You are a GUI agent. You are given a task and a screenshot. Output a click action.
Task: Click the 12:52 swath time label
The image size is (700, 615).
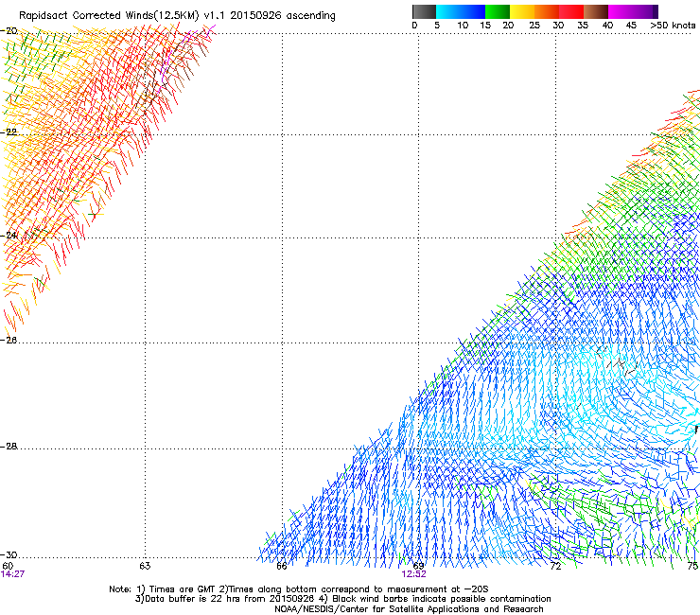pyautogui.click(x=413, y=574)
